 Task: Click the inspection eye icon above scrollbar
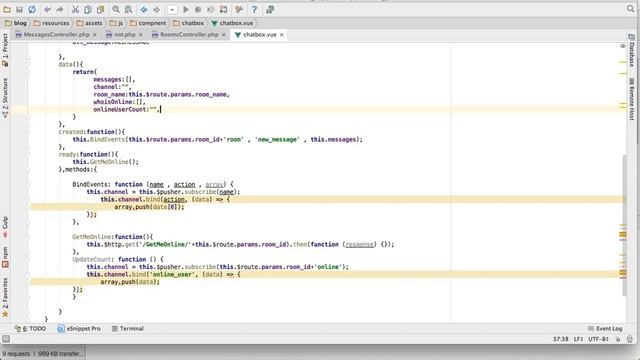coord(623,46)
